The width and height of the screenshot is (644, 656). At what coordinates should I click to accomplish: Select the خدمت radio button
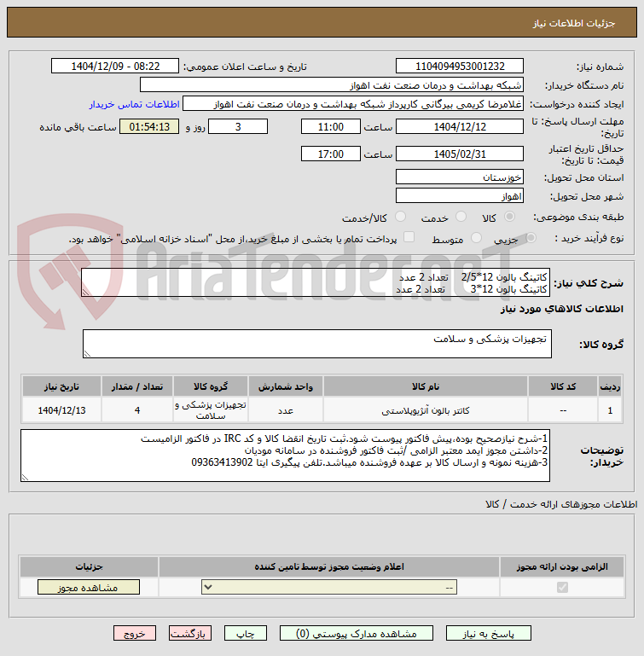[461, 217]
